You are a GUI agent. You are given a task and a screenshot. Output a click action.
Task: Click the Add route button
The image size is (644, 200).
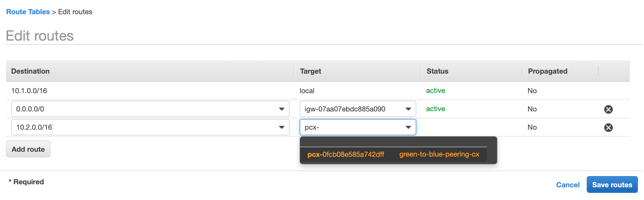pos(28,149)
